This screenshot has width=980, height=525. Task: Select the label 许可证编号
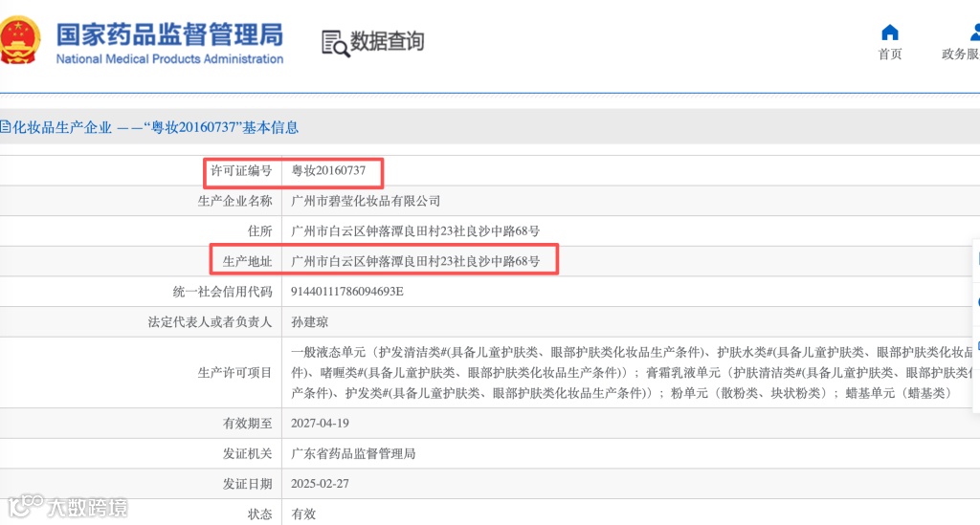click(x=240, y=170)
